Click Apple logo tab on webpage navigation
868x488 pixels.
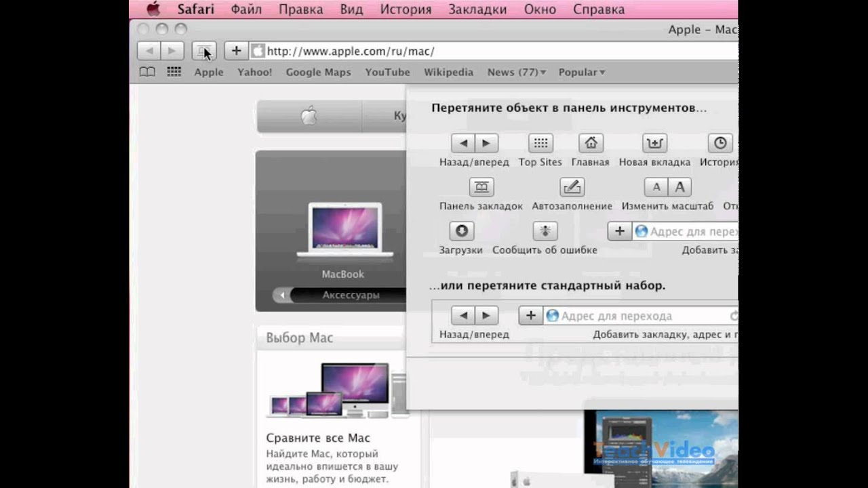coord(309,117)
